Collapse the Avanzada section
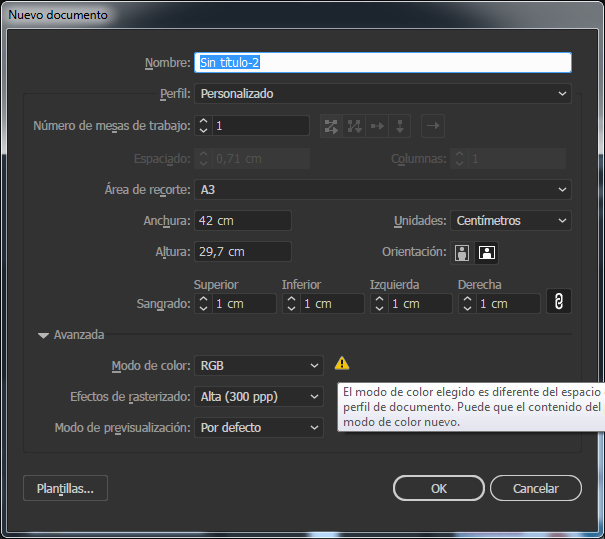 click(x=44, y=335)
